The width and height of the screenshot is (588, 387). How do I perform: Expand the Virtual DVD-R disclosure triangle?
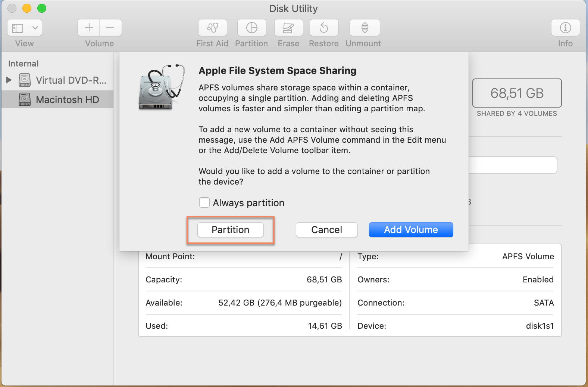click(9, 80)
